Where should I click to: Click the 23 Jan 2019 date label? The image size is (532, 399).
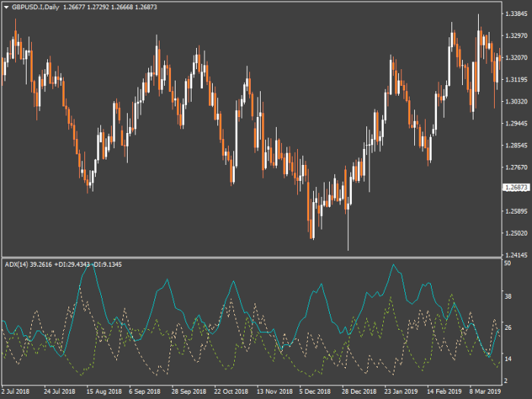click(x=401, y=391)
